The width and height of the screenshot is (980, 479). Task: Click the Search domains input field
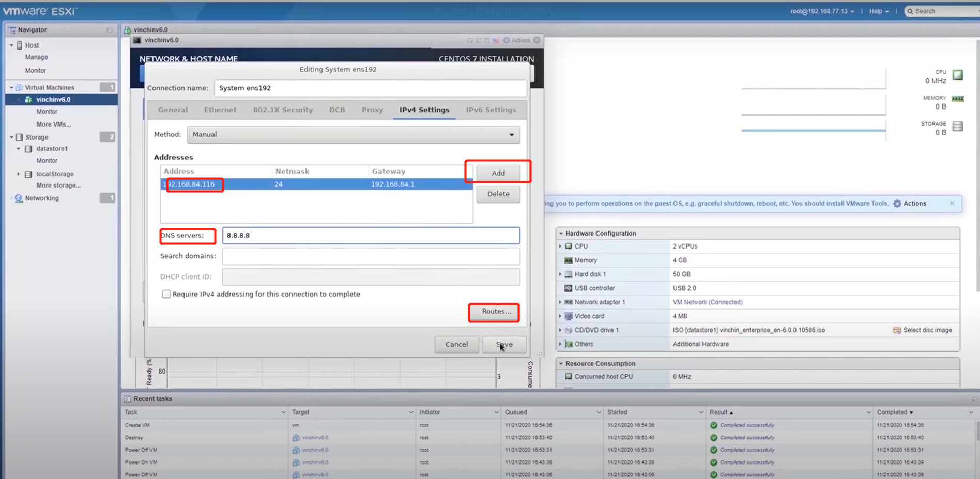pyautogui.click(x=371, y=256)
